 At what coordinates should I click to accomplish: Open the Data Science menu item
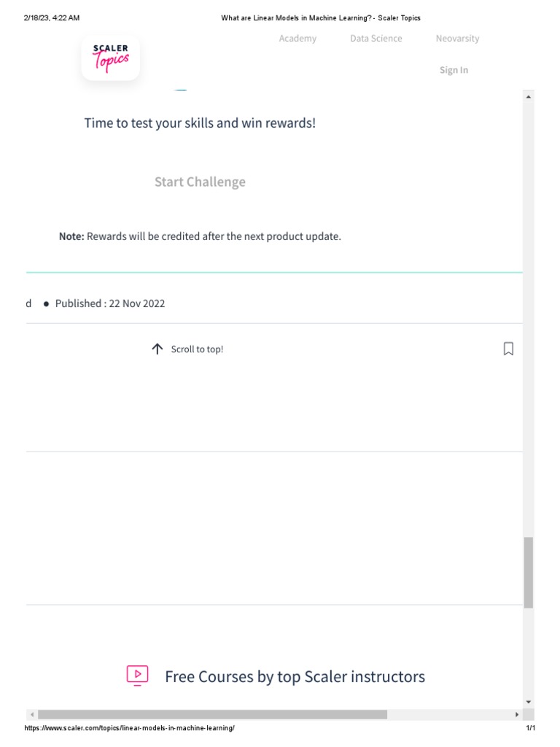click(x=376, y=39)
